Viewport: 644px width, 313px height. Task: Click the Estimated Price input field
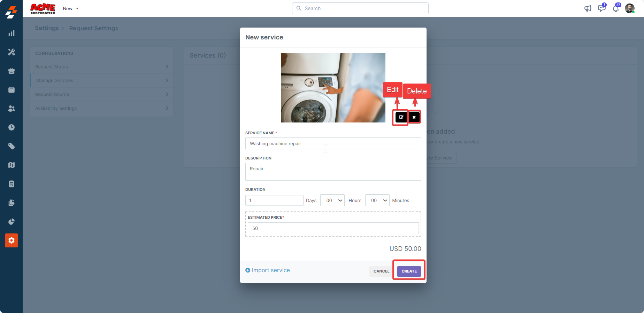[x=333, y=228]
